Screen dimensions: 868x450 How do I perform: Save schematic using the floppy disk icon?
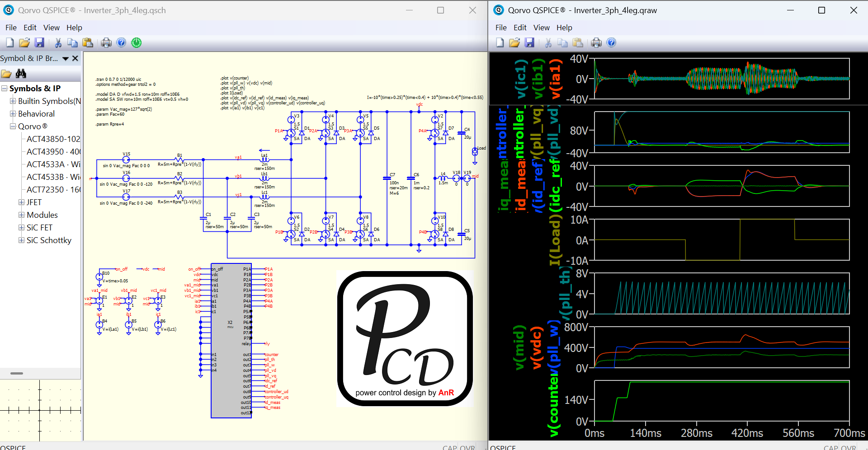pos(40,42)
